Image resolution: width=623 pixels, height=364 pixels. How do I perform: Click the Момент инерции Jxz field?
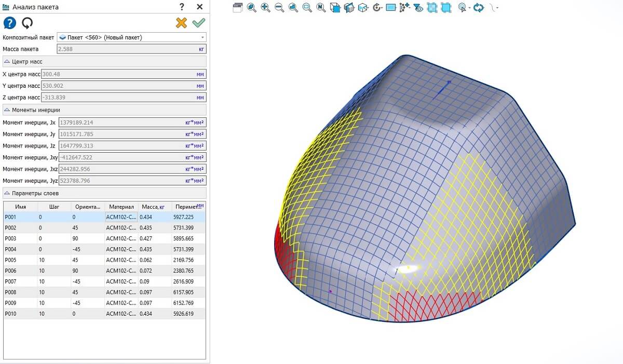tap(132, 169)
